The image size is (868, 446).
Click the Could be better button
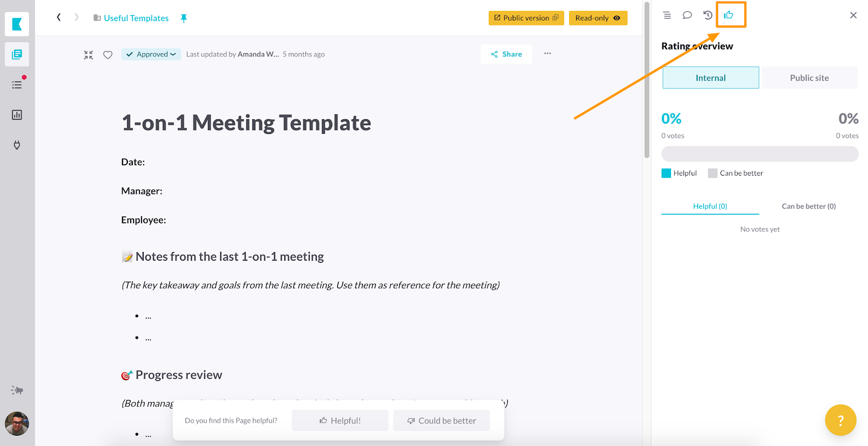(442, 421)
